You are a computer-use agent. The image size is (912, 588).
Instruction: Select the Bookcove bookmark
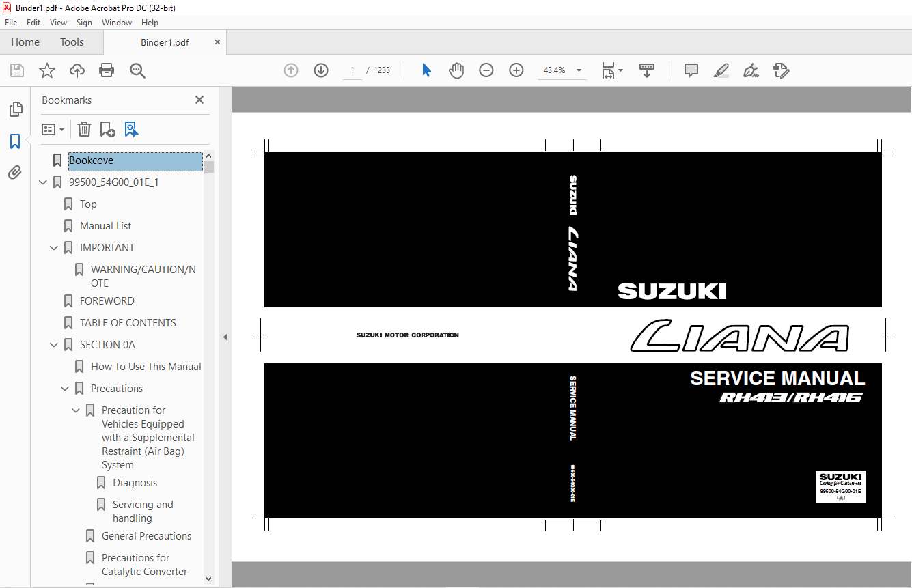135,161
